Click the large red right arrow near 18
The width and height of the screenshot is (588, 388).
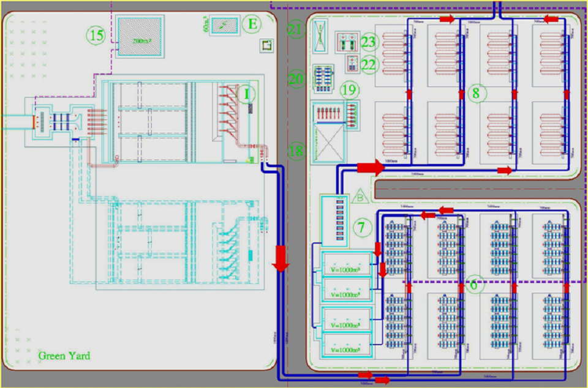pyautogui.click(x=370, y=166)
